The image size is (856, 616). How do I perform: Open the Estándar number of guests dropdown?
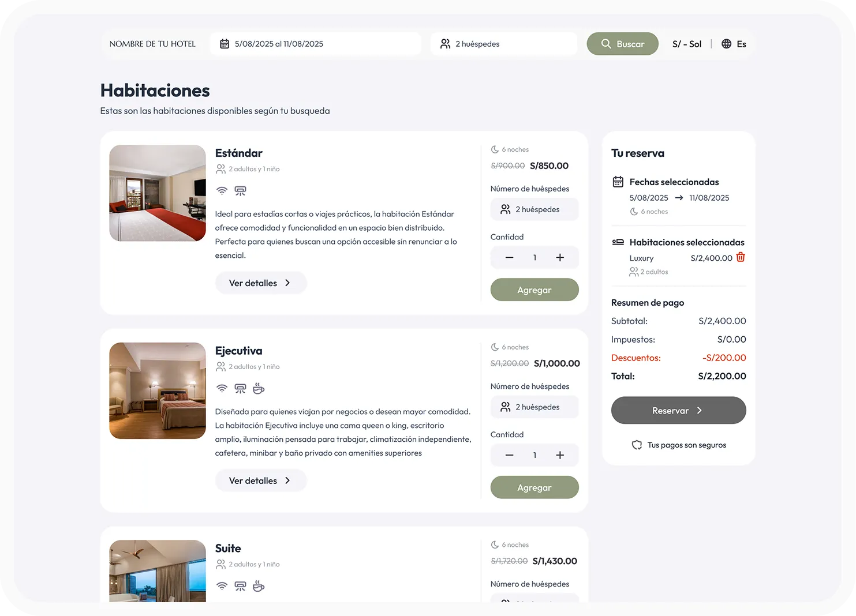pos(534,209)
